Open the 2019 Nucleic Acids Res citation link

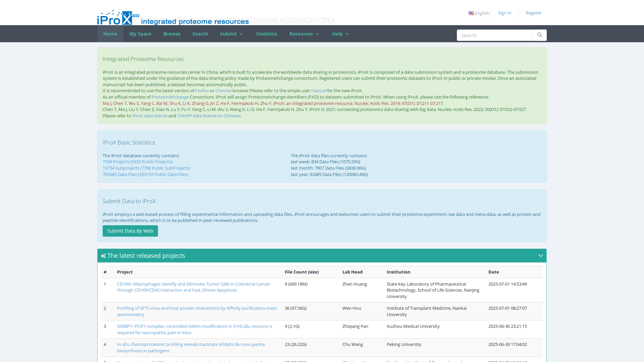273,103
